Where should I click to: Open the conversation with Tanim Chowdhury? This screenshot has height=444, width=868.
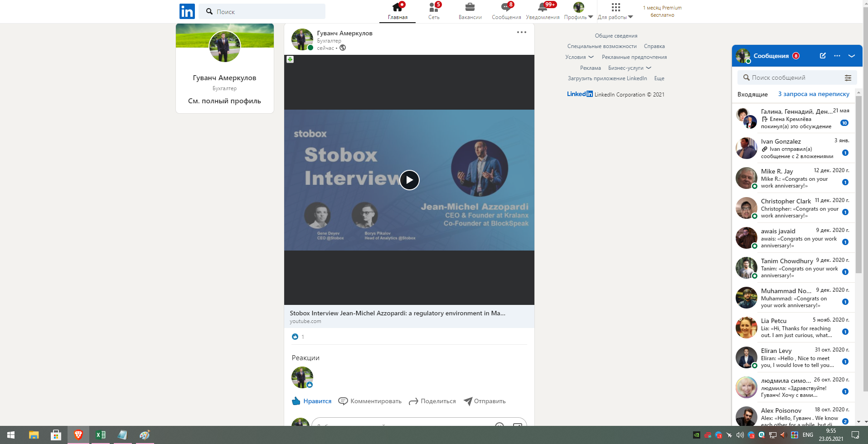(x=793, y=268)
